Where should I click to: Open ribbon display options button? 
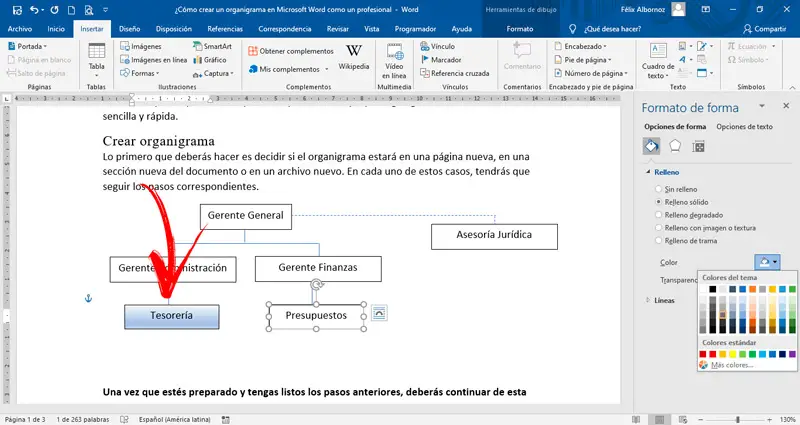[x=706, y=10]
